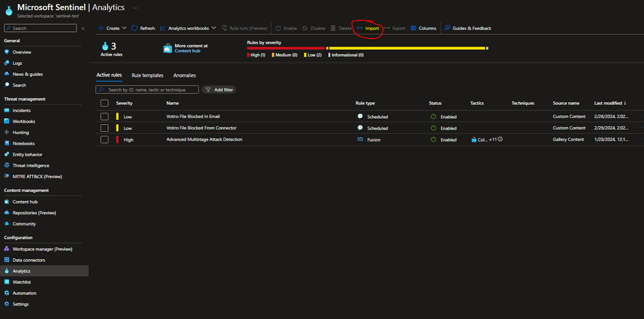Open Workbooks in the sidebar

[24, 122]
